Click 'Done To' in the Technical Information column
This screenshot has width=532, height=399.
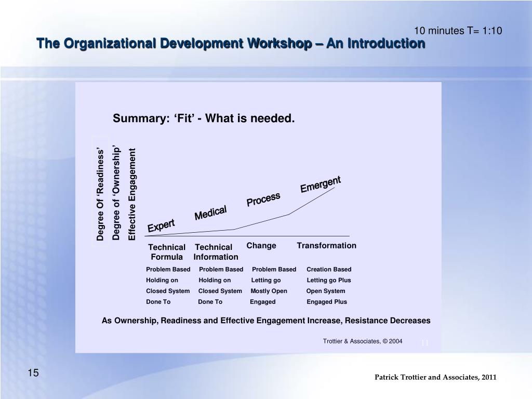(x=210, y=302)
